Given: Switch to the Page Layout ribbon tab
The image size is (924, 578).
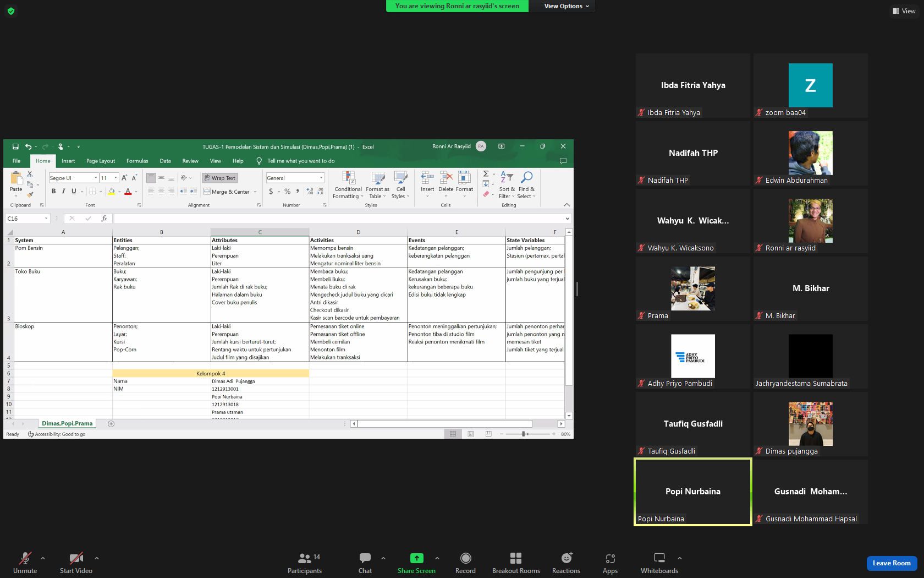Looking at the screenshot, I should (x=101, y=161).
